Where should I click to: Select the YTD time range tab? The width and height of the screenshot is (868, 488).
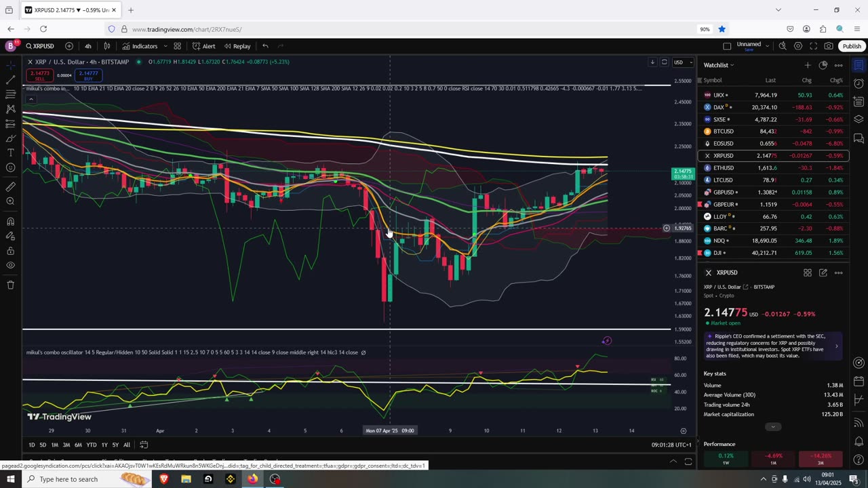coord(92,445)
